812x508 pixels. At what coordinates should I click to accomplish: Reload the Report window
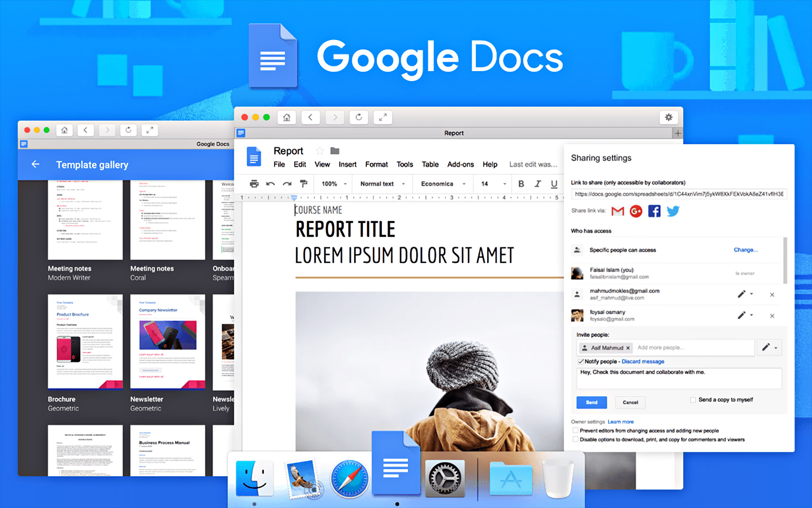pos(359,117)
